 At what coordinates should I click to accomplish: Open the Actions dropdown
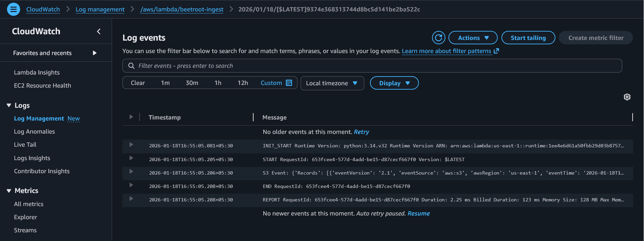[473, 38]
